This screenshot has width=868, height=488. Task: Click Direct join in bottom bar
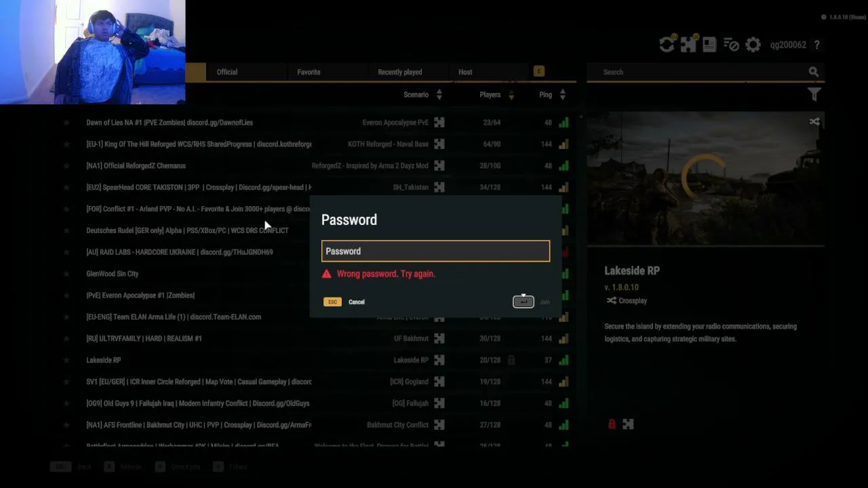tap(186, 467)
